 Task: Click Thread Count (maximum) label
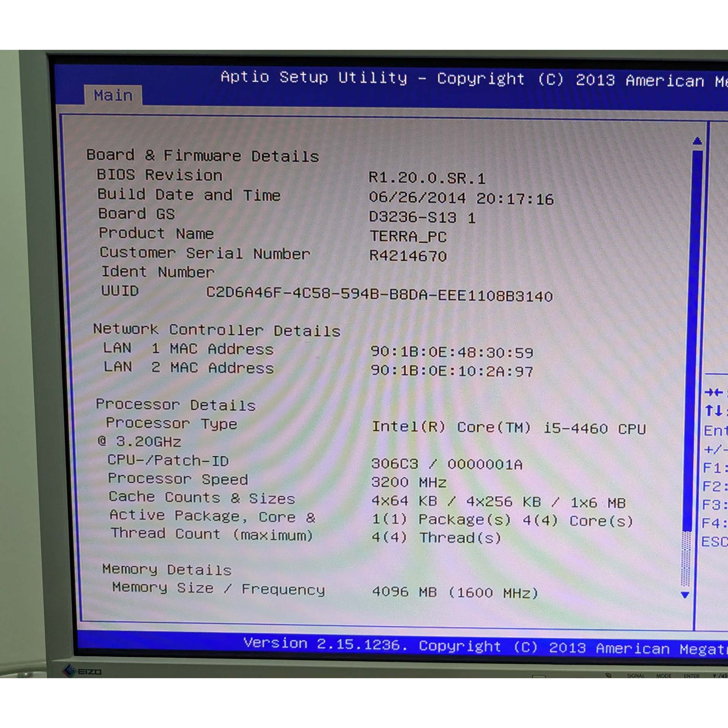pyautogui.click(x=212, y=534)
